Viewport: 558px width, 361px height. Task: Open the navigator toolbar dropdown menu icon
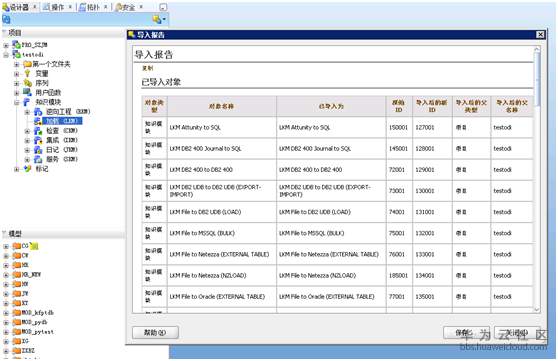tap(159, 19)
